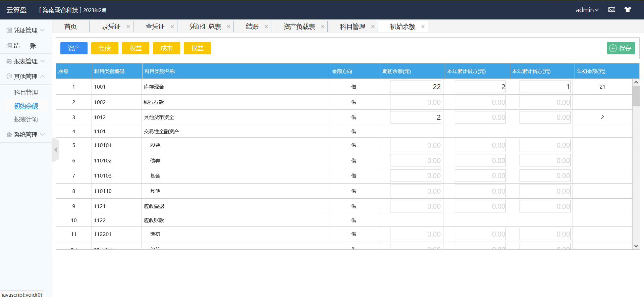Click the table's vertical scrollbar down arrow
Viewport: 644px width, 297px height.
pyautogui.click(x=636, y=246)
